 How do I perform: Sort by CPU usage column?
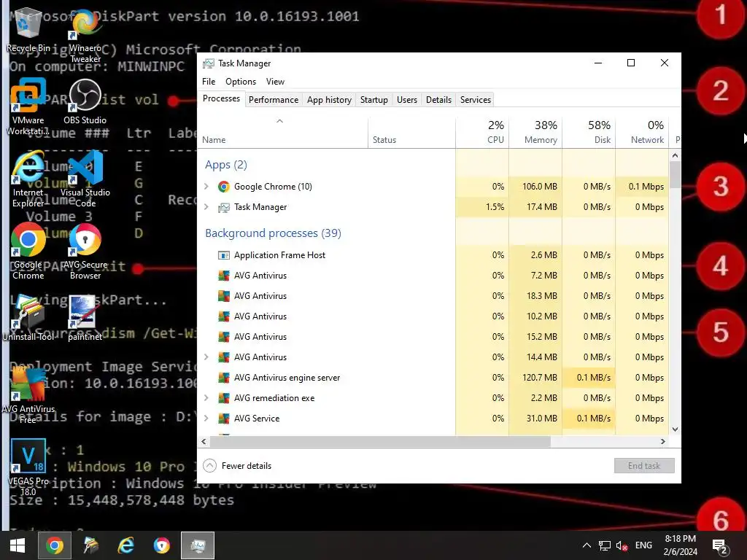tap(482, 133)
